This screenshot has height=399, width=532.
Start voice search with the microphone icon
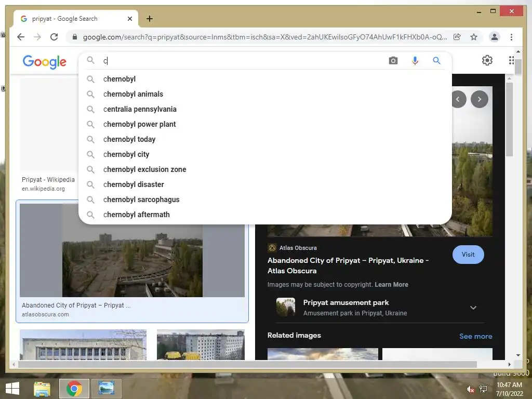pyautogui.click(x=415, y=61)
